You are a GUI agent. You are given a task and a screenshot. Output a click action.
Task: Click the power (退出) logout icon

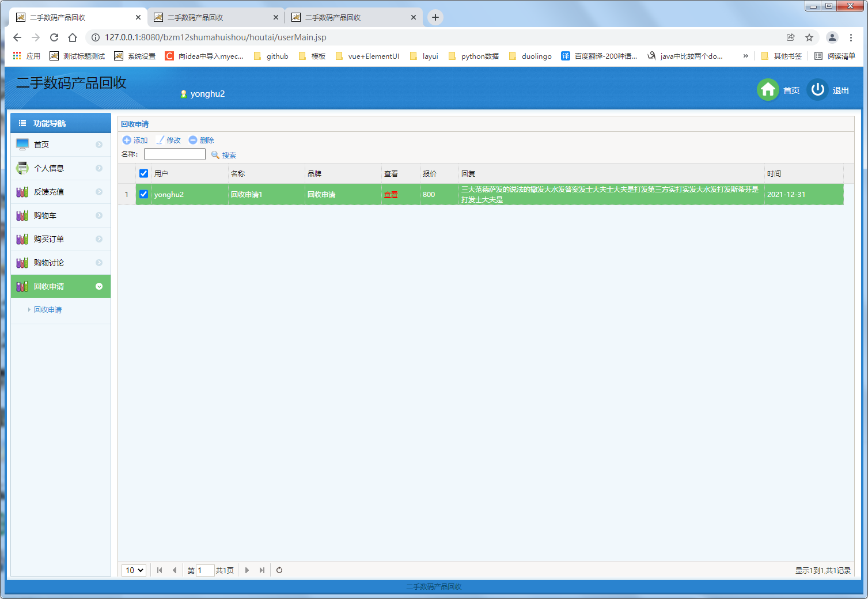pos(817,90)
